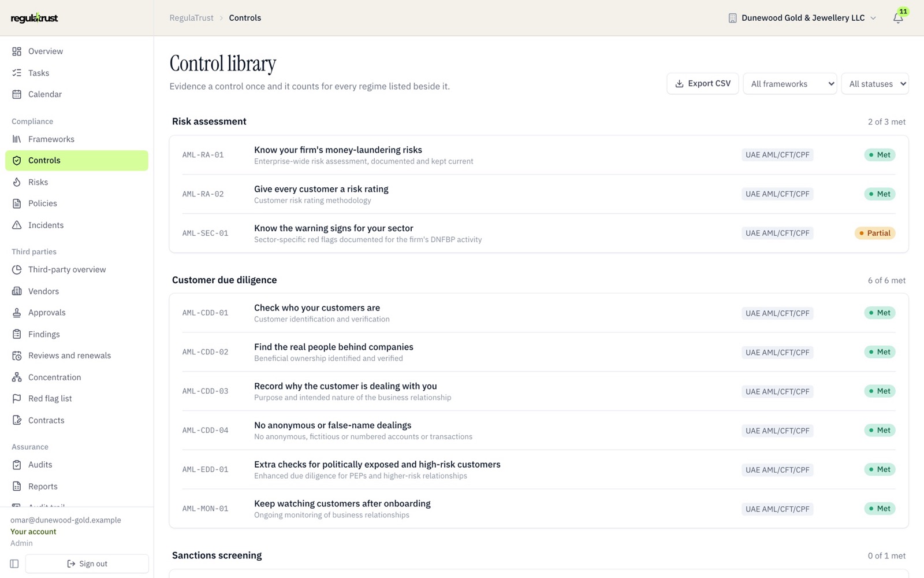The width and height of the screenshot is (924, 578).
Task: Click Met badge on AML-CDD-01 row
Action: (x=880, y=313)
